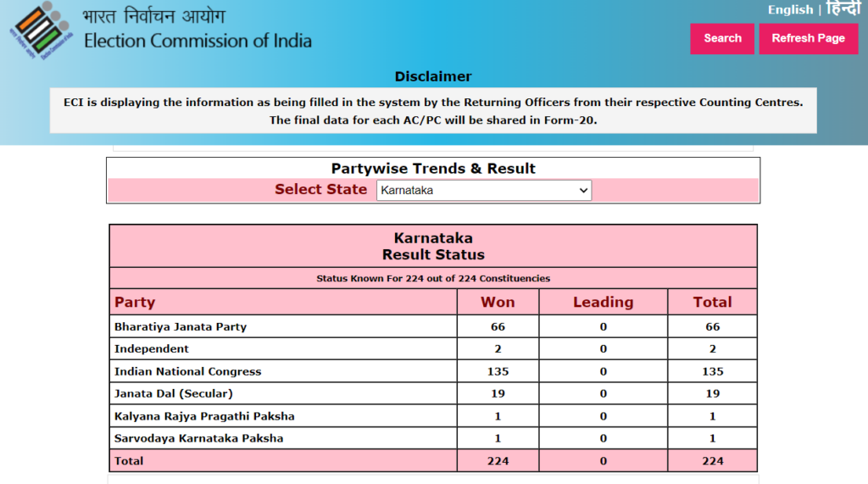This screenshot has width=868, height=484.
Task: Click the Won value 135 for Indian National Congress
Action: [x=498, y=371]
